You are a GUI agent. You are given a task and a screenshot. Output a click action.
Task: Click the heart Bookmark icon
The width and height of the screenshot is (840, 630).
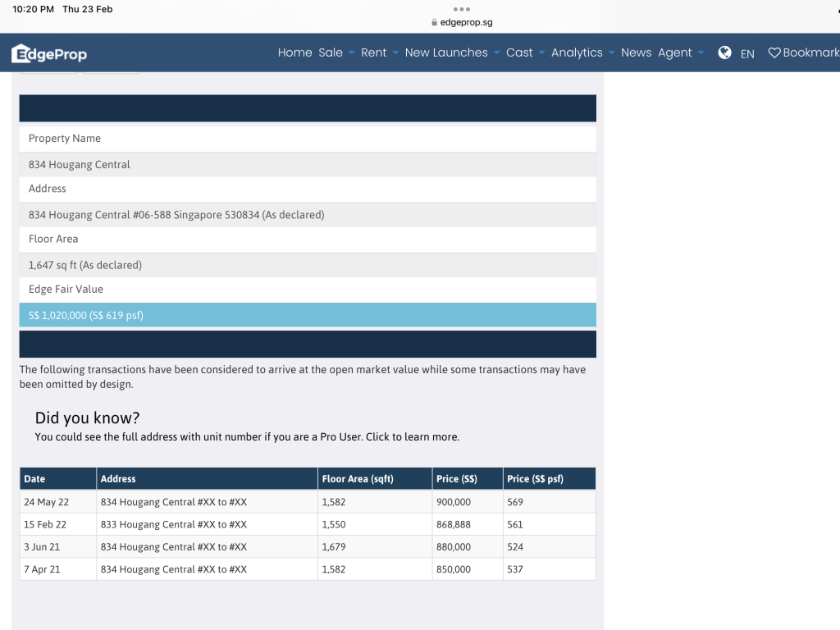coord(774,52)
